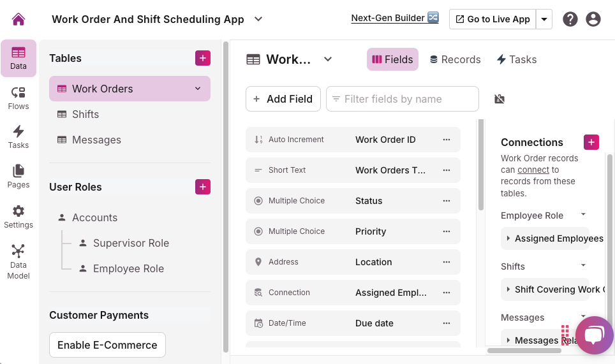
Task: Add a new user role with plus icon
Action: [x=203, y=187]
